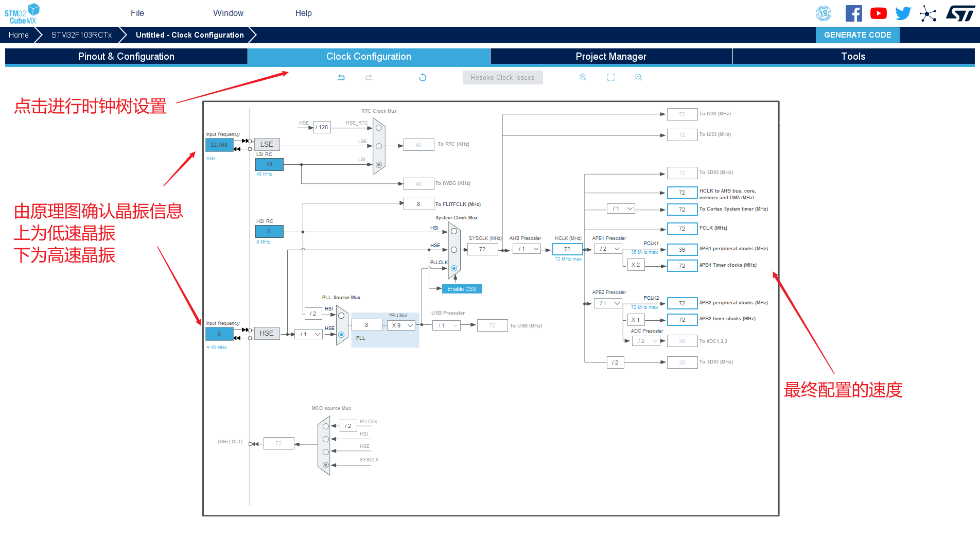Screen dimensions: 980x536
Task: Click the Redo arrow in clock toolbar
Action: point(369,77)
